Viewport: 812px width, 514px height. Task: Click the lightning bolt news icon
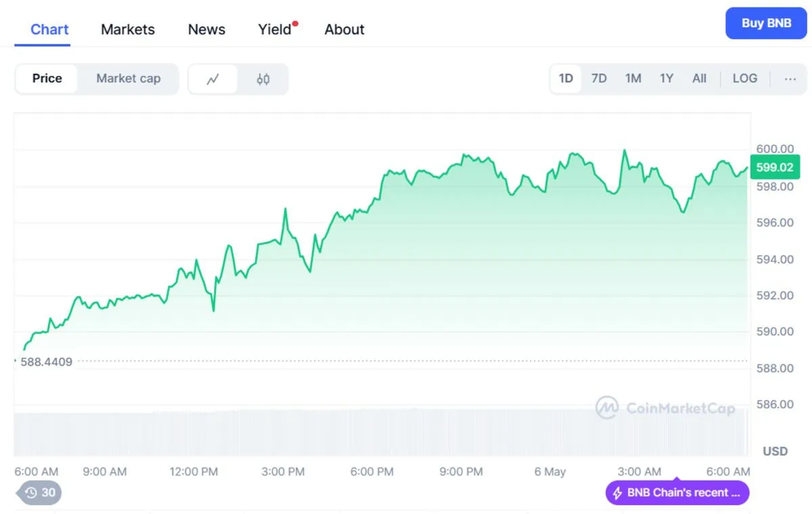617,493
